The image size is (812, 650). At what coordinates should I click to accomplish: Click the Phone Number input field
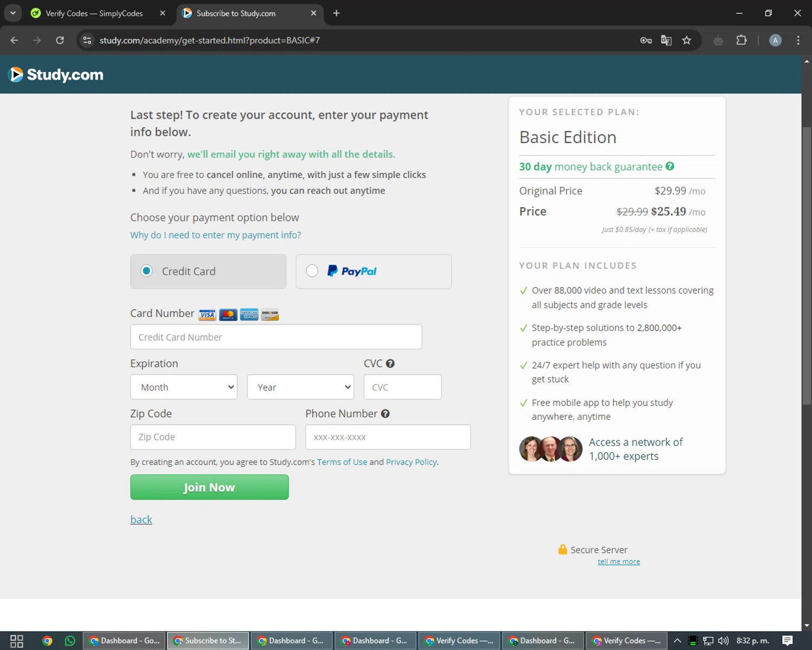(x=388, y=437)
